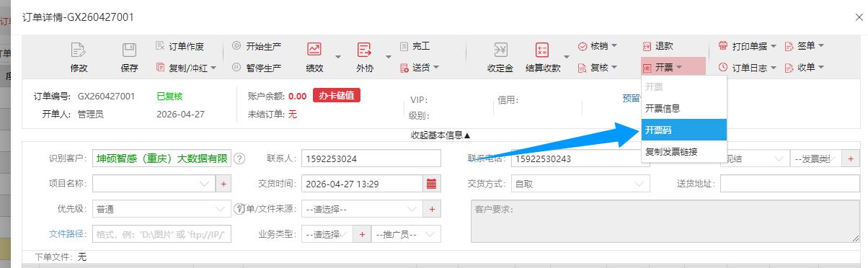Click the order number GX260427001 text

click(106, 96)
